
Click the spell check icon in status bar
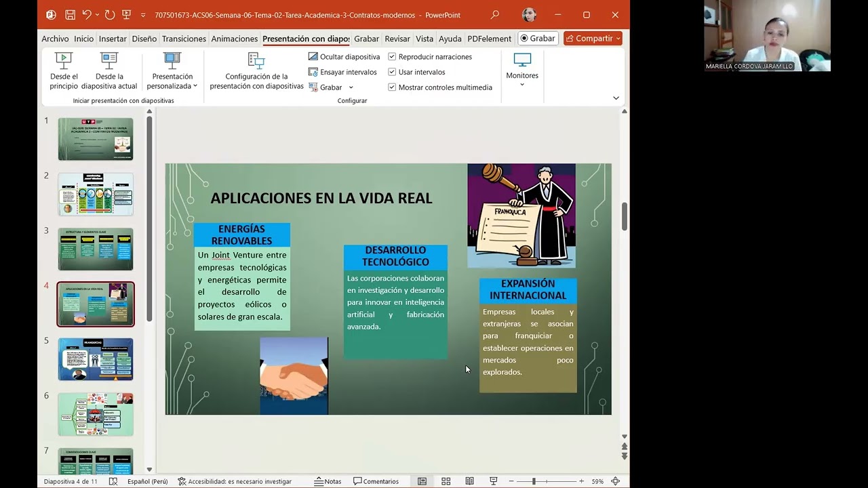pyautogui.click(x=113, y=481)
